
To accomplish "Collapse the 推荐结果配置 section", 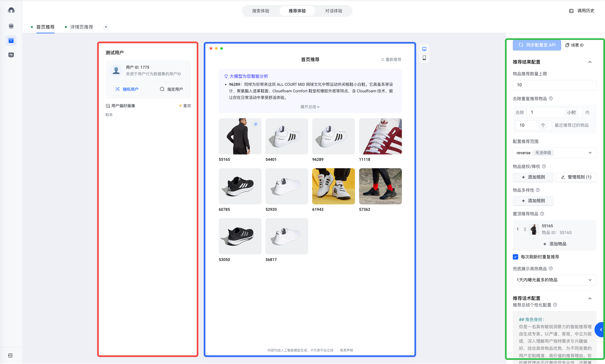I will (x=590, y=62).
